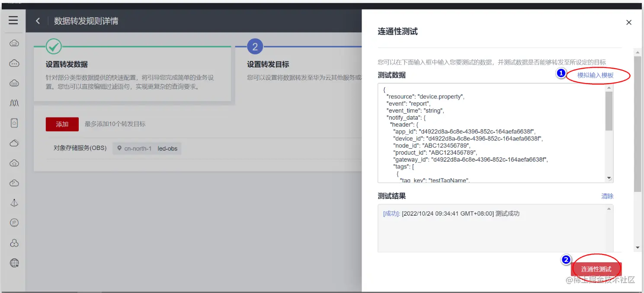Clear test results via 清除 link

tap(607, 196)
